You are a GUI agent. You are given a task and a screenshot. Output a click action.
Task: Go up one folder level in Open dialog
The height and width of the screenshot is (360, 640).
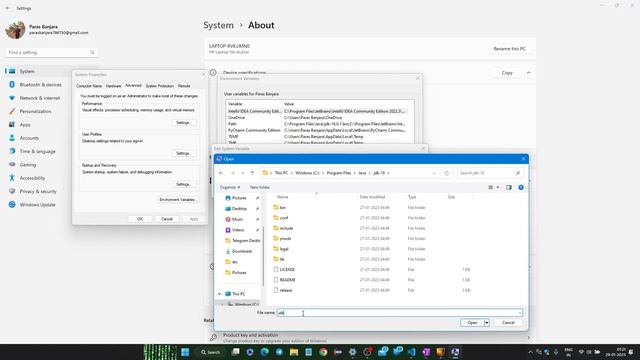pos(253,173)
